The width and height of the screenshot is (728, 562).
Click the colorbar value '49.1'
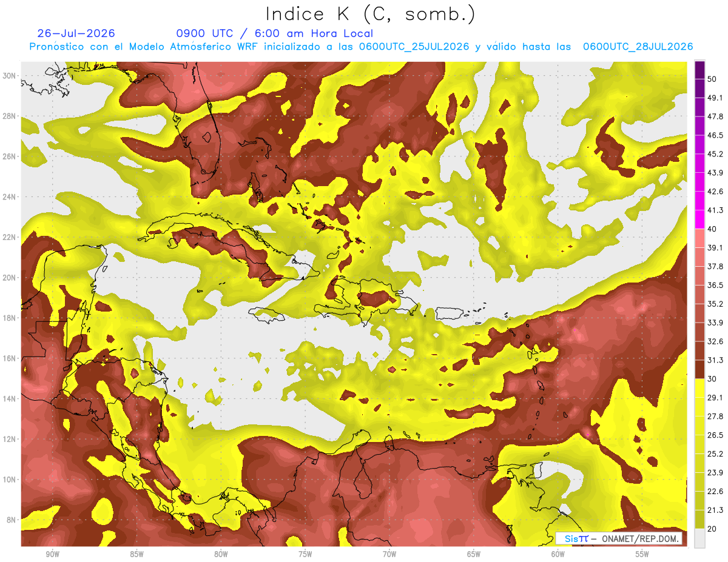click(715, 98)
